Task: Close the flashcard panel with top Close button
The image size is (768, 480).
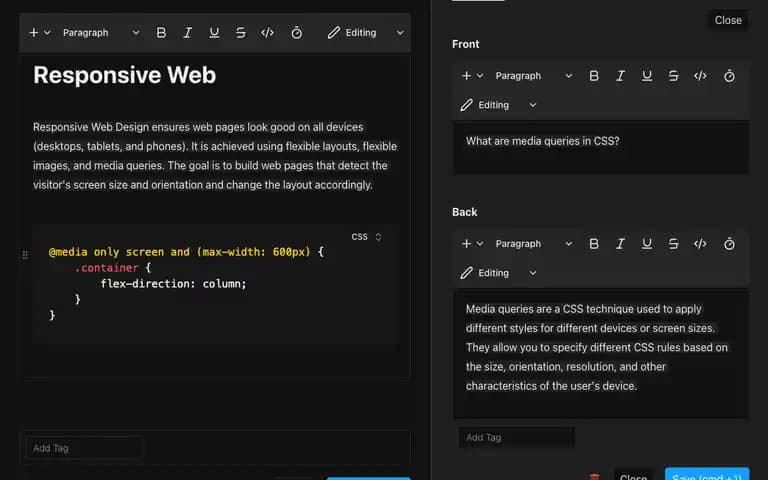Action: [728, 21]
